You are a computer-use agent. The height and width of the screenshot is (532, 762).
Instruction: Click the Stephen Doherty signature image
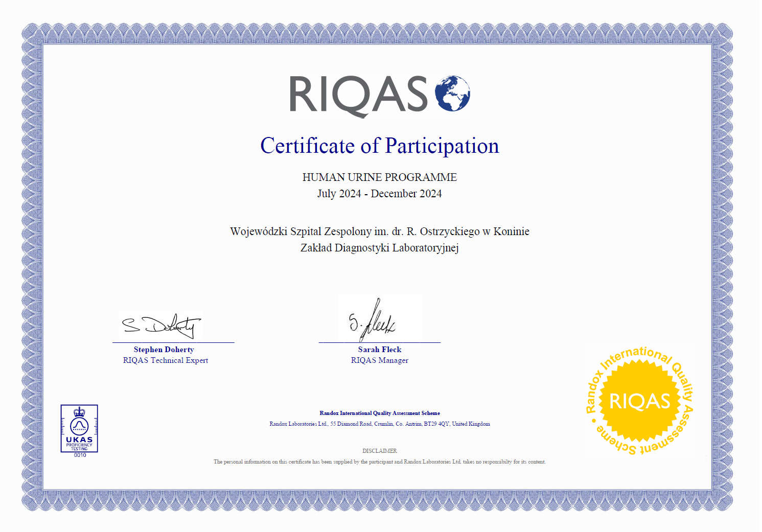click(x=161, y=326)
